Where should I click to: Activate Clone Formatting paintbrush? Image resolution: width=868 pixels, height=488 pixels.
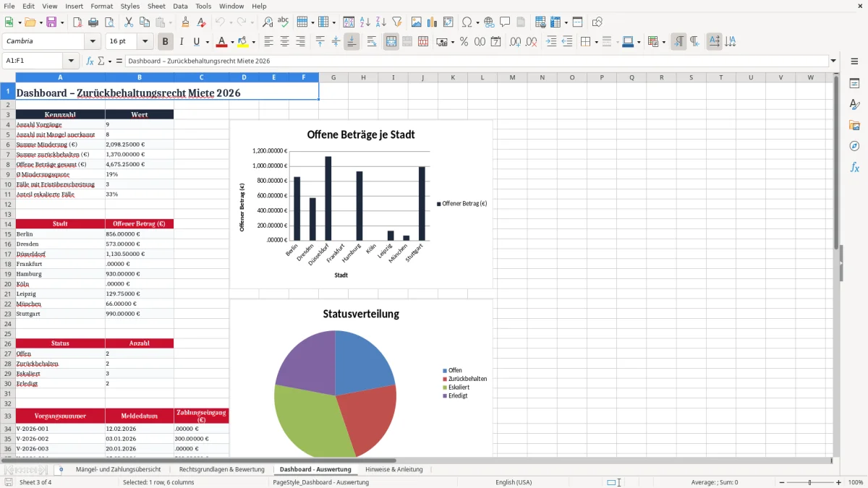point(186,22)
